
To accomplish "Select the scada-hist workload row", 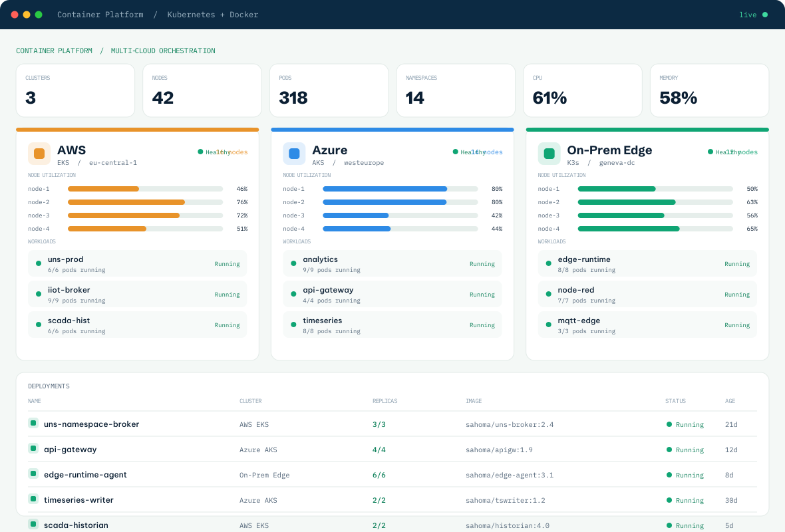I will 138,325.
